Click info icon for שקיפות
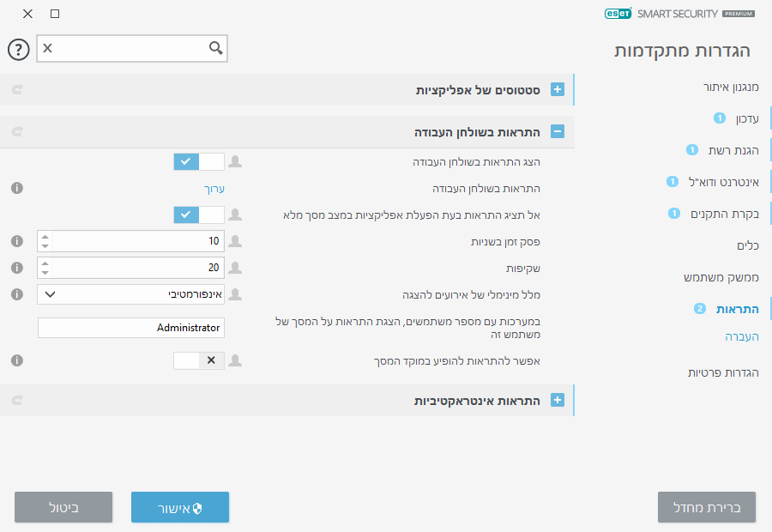Image resolution: width=772 pixels, height=532 pixels. click(17, 268)
